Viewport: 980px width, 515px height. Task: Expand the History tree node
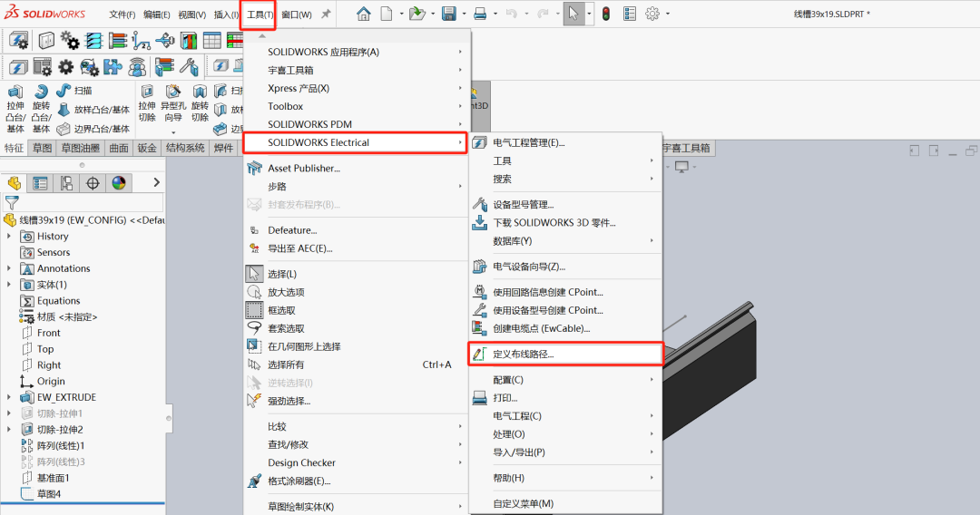point(9,237)
